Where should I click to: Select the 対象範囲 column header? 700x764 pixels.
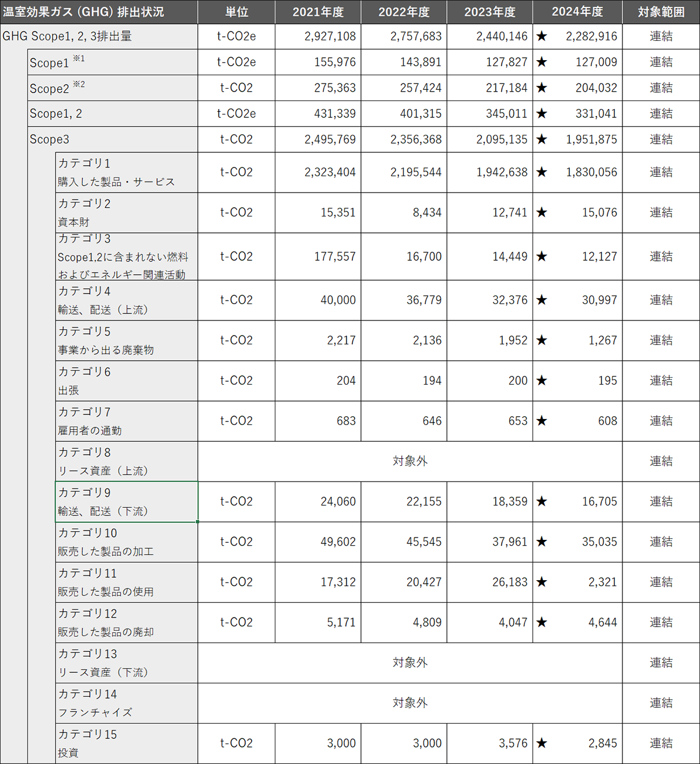pos(661,12)
